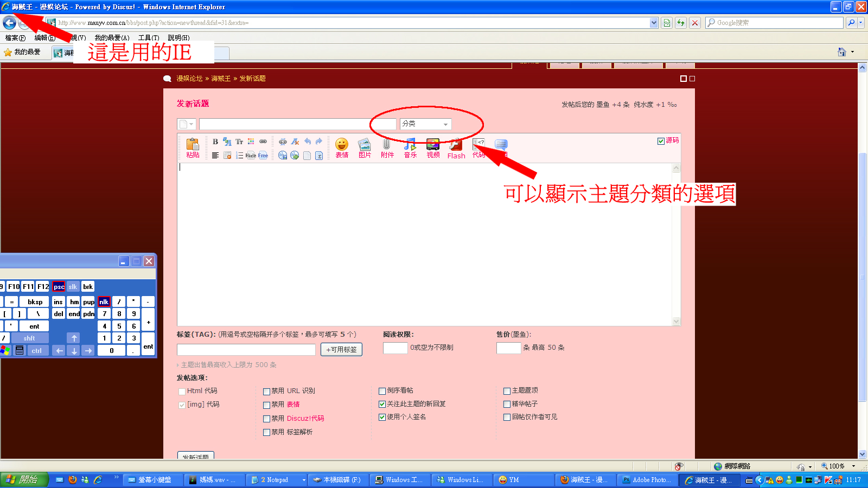Focus the 标签(TAG) tags input field
This screenshot has height=488, width=868.
tap(246, 350)
